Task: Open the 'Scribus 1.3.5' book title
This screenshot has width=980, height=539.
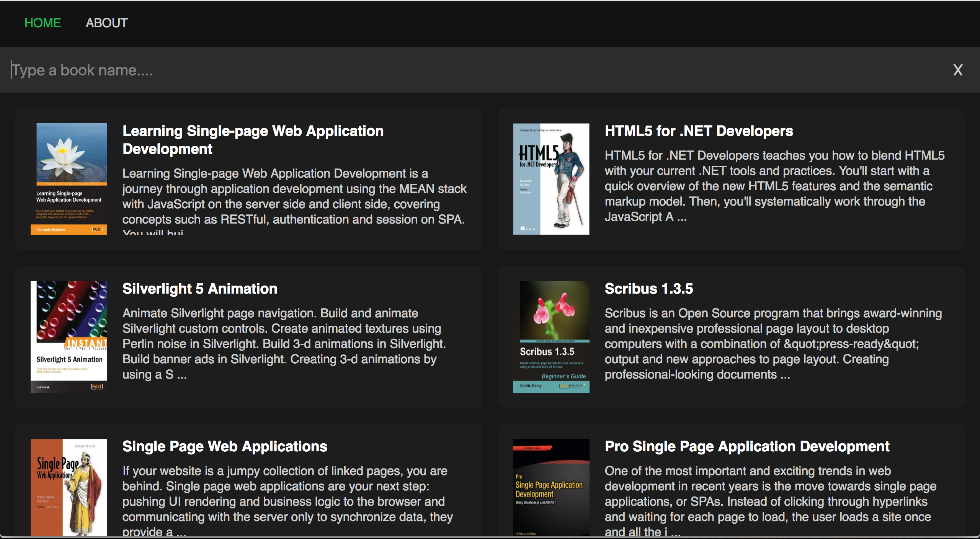Action: 648,289
